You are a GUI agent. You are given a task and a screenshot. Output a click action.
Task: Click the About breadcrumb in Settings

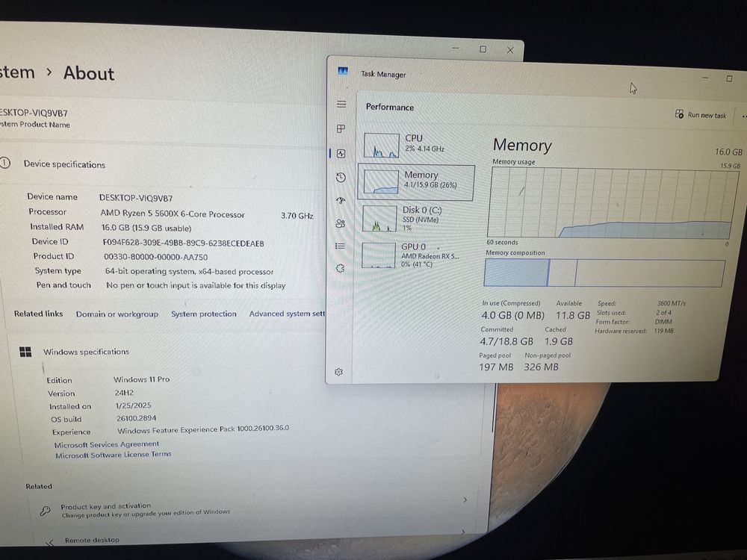pyautogui.click(x=89, y=73)
